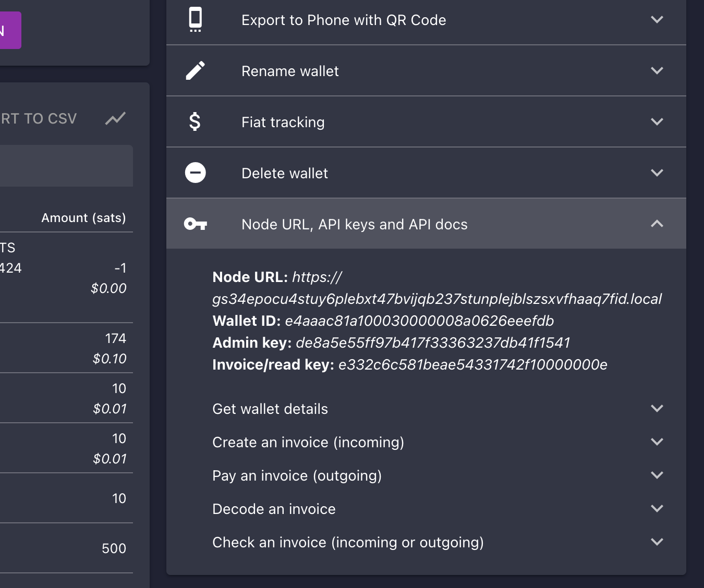704x588 pixels.
Task: Click the Export to CSV button
Action: coord(39,119)
